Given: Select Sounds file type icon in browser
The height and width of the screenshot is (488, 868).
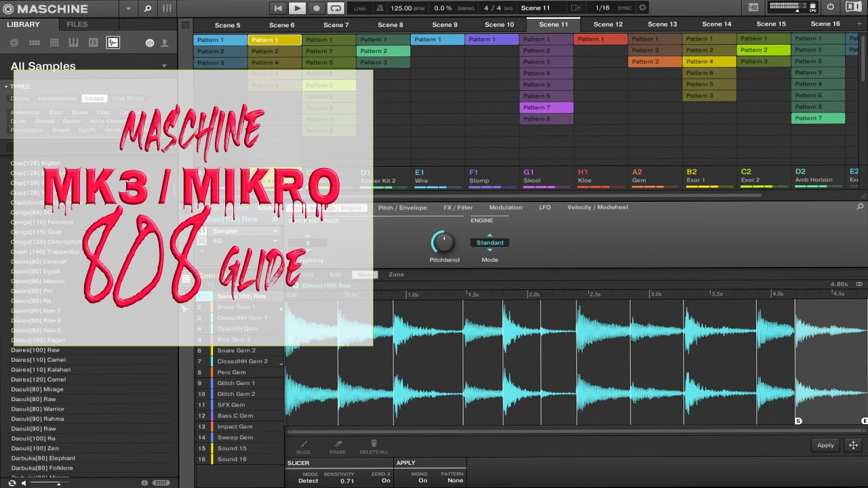Looking at the screenshot, I should pos(54,43).
